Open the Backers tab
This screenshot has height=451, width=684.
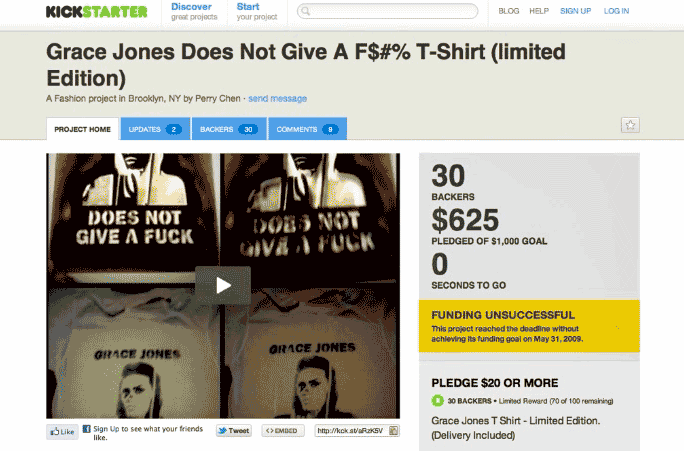[x=229, y=129]
